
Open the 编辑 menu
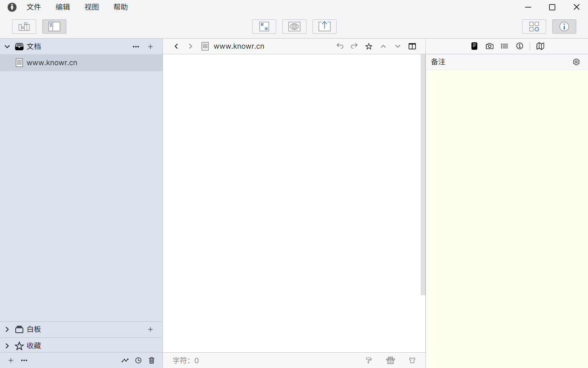coord(63,7)
